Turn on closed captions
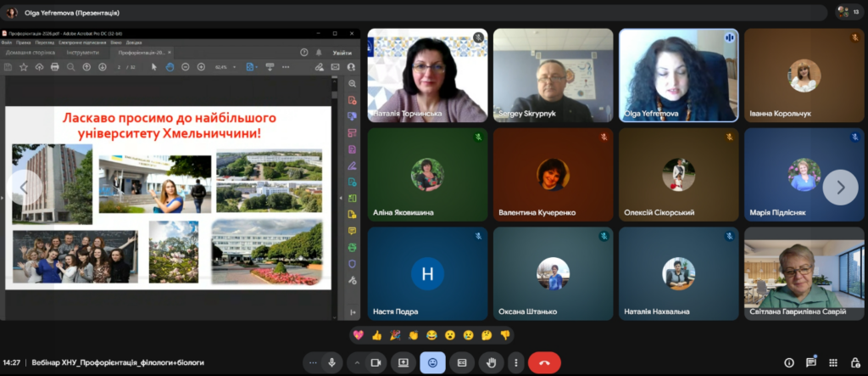The image size is (868, 376). (462, 362)
